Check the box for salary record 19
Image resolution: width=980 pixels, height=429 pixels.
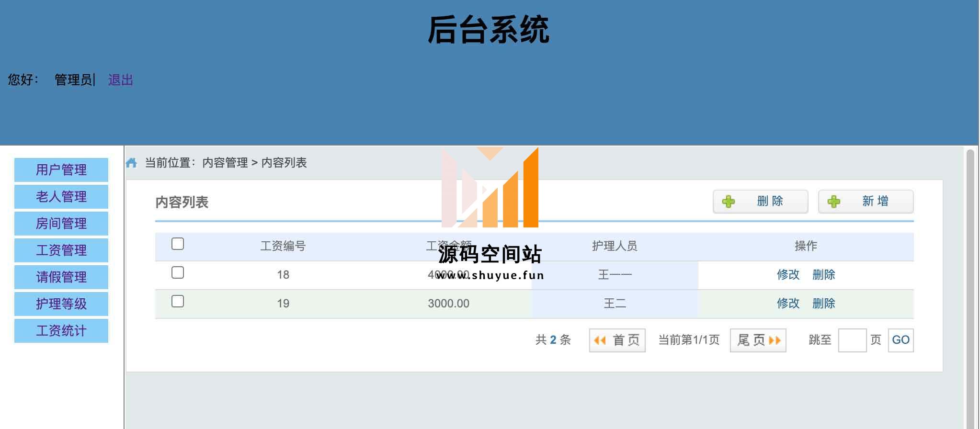[178, 302]
